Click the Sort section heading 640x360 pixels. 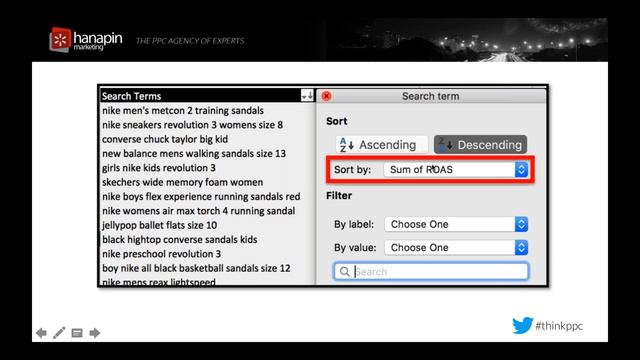click(x=337, y=121)
